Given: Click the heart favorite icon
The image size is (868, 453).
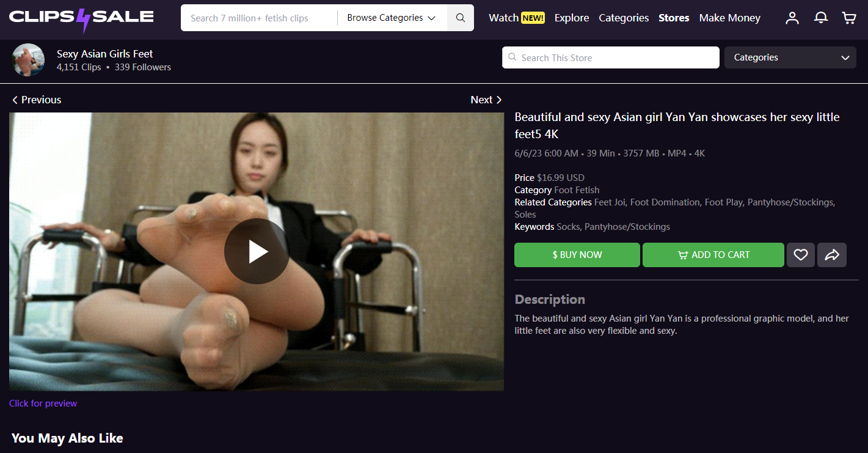Looking at the screenshot, I should 801,255.
